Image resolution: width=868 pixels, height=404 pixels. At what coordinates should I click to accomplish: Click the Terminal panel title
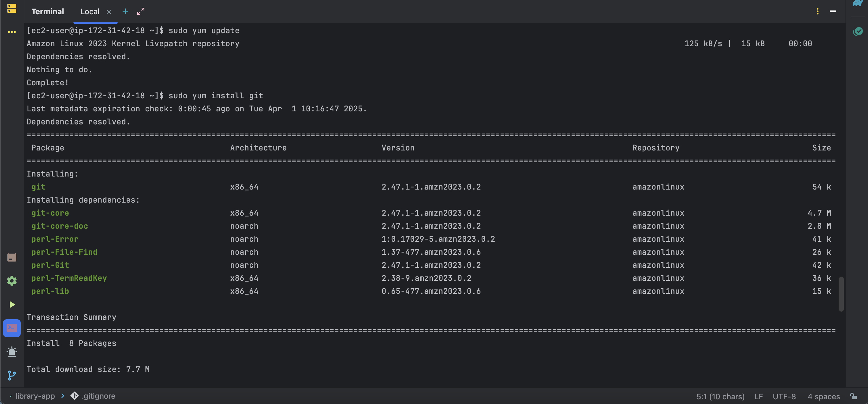point(48,12)
